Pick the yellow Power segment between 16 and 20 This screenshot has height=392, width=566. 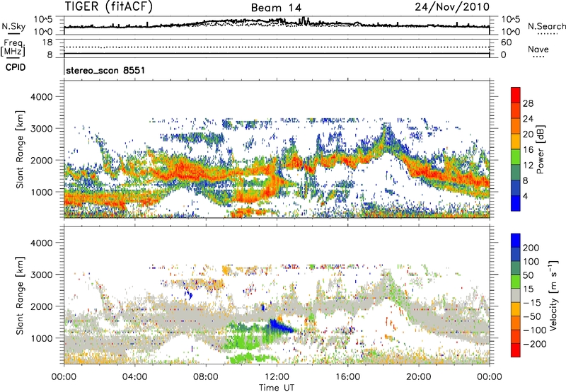coord(516,142)
